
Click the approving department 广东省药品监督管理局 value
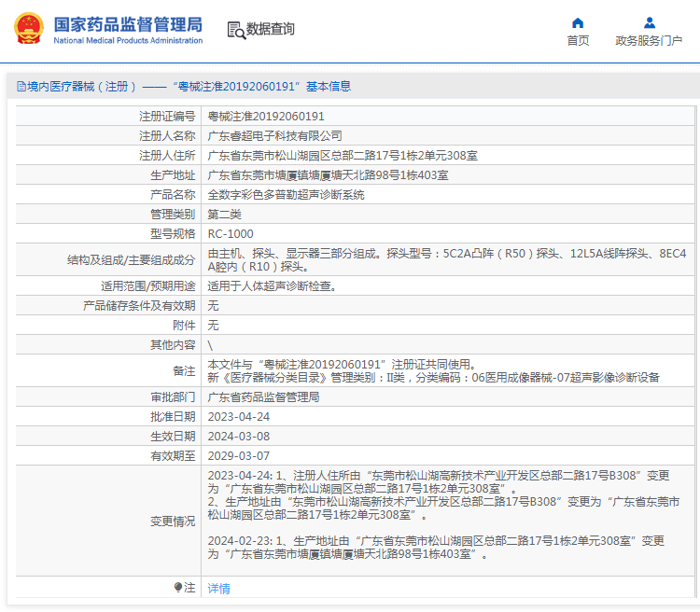[263, 397]
